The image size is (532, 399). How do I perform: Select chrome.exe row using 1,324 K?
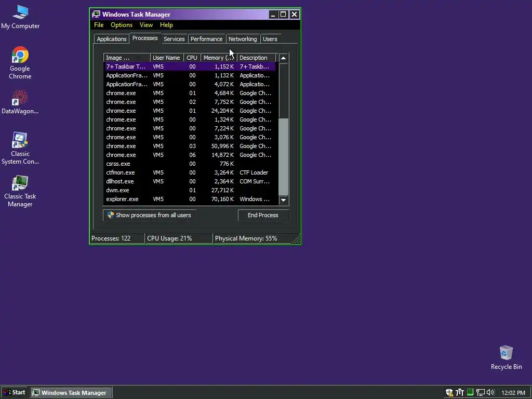pyautogui.click(x=190, y=119)
